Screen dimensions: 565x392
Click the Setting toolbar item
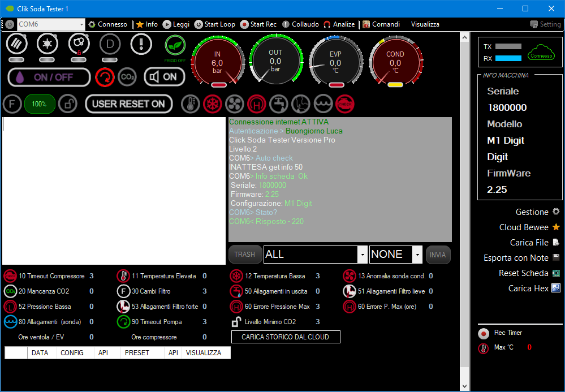pos(546,24)
